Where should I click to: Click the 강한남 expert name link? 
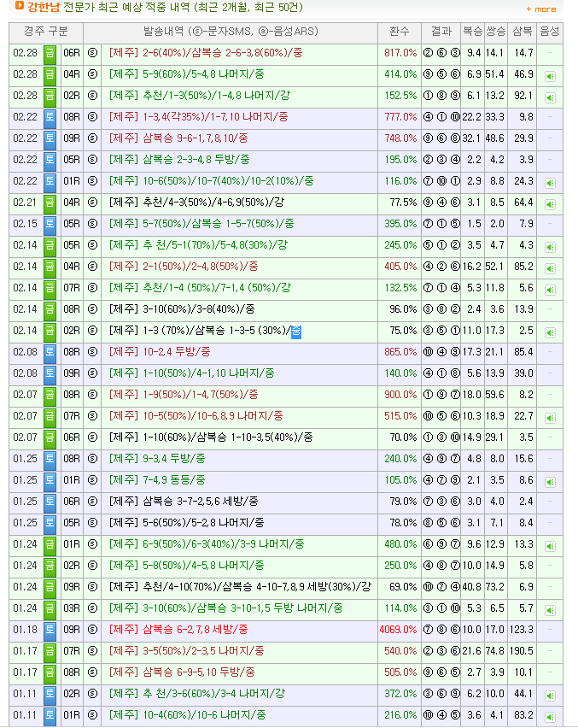[44, 7]
